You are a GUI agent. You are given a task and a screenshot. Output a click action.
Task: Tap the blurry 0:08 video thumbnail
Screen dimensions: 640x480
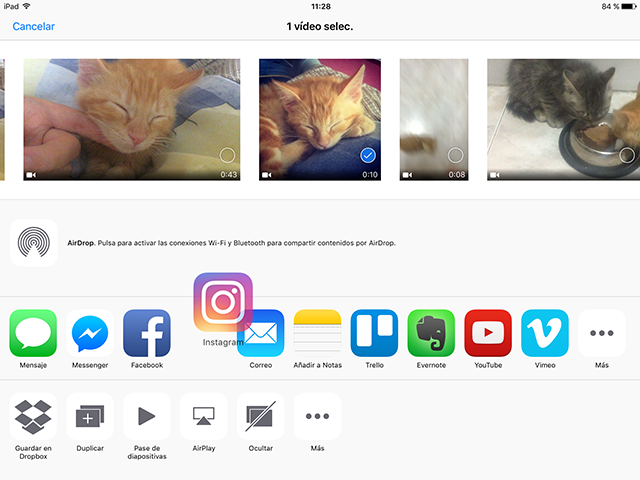coord(434,120)
